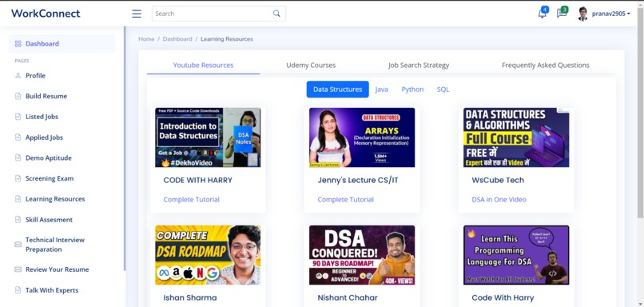The image size is (644, 307).
Task: Open Learn This Programming Language thumbnail
Action: point(516,255)
